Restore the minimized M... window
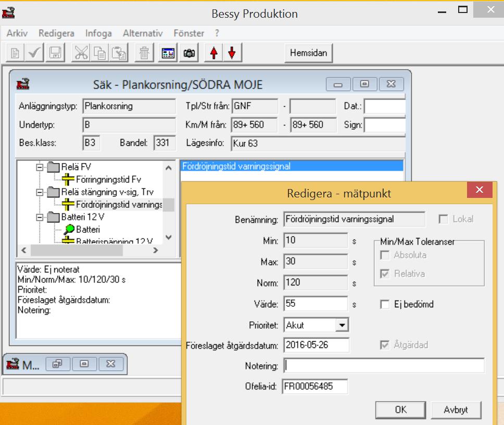 [58, 364]
